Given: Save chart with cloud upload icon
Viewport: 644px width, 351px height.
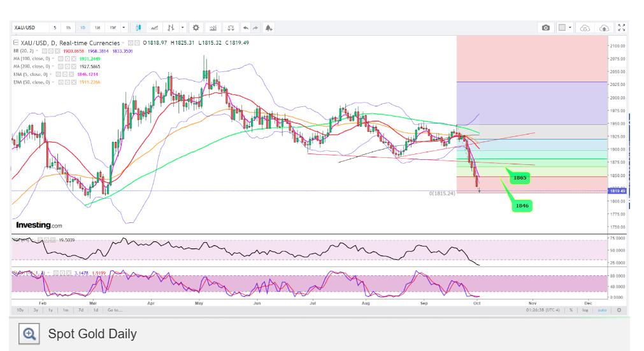Looking at the screenshot, I should click(603, 27).
